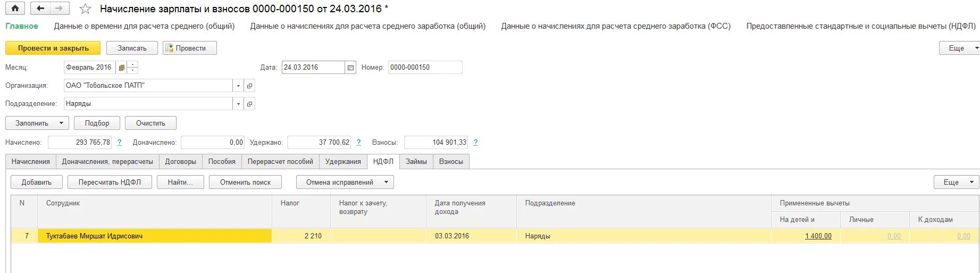Click Провести и закрыть button
This screenshot has width=980, height=273.
53,48
